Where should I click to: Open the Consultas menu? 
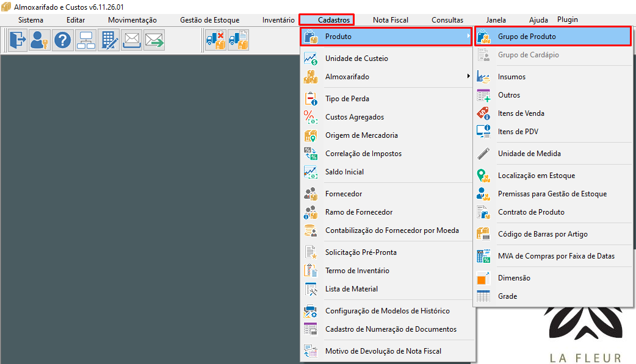pyautogui.click(x=447, y=20)
